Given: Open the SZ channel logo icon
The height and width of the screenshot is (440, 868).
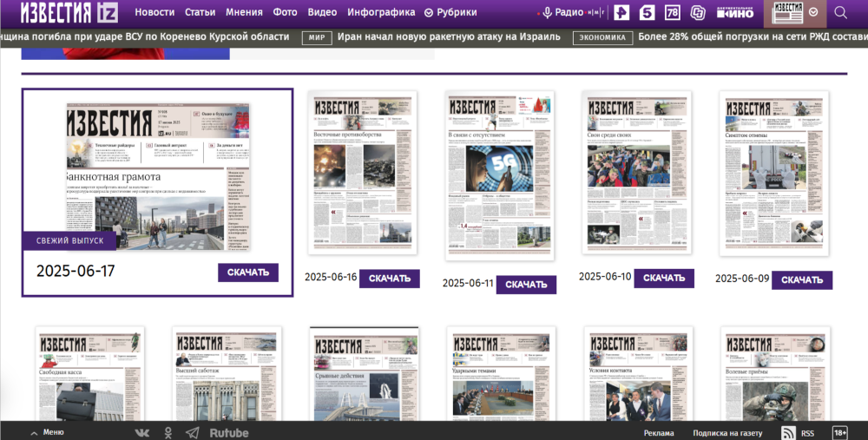Looking at the screenshot, I should [x=698, y=12].
